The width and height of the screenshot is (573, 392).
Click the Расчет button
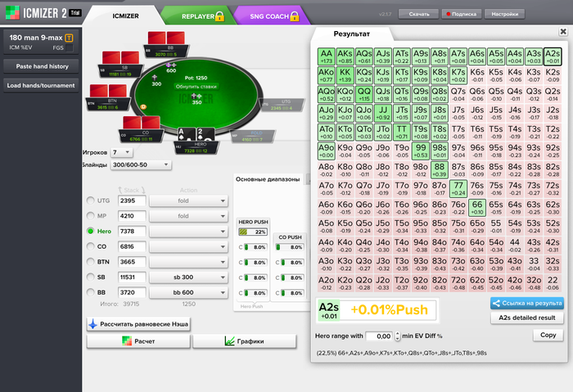[x=138, y=341]
